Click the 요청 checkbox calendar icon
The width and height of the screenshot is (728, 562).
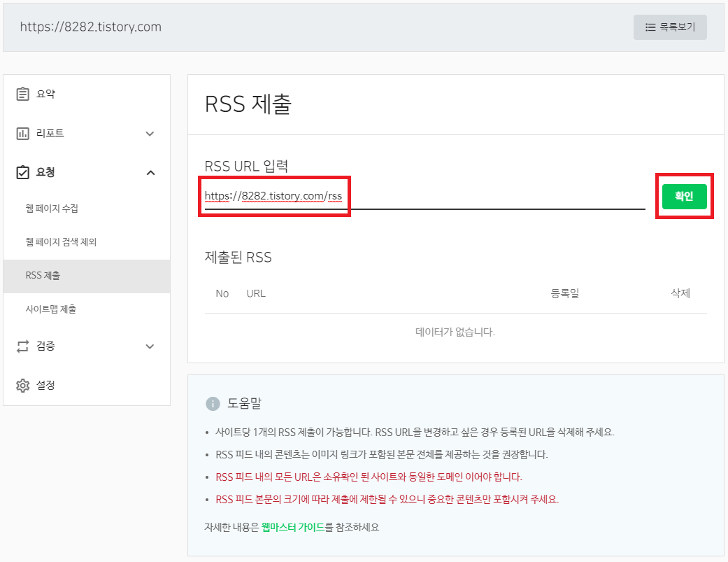pos(22,172)
